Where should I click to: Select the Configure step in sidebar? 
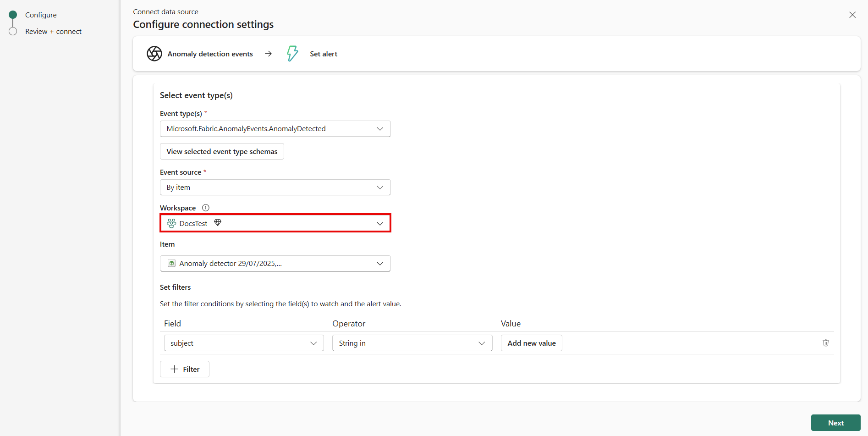click(41, 15)
